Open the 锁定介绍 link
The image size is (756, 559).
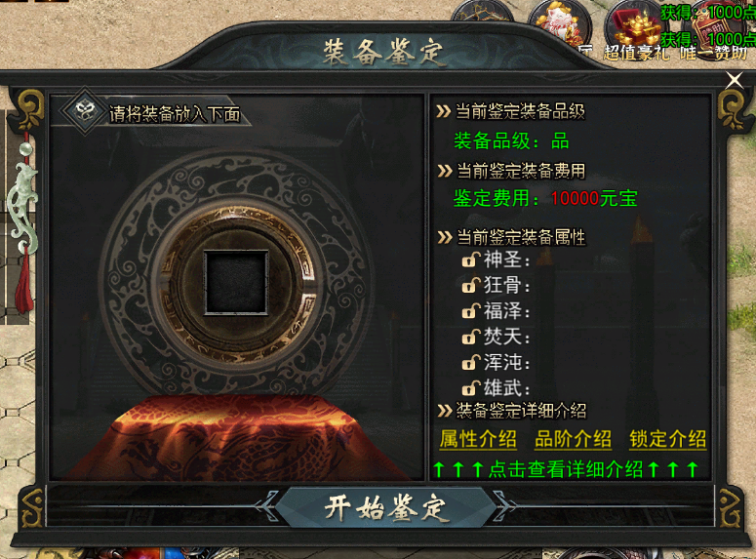(668, 439)
